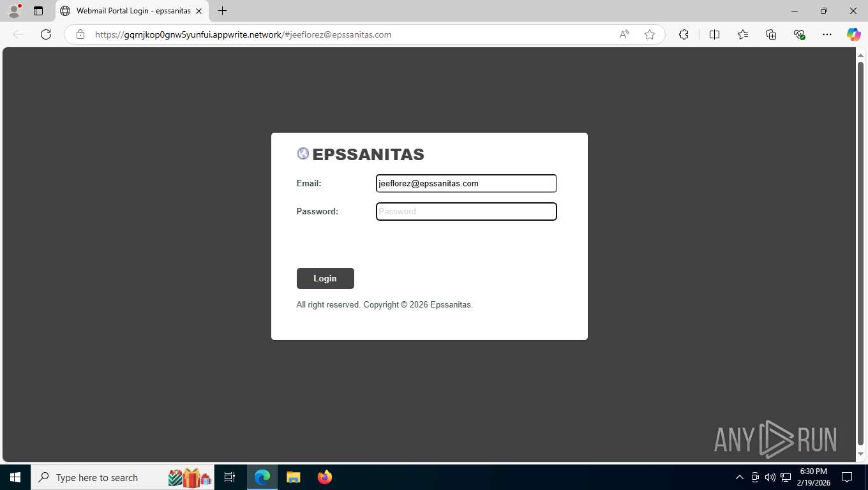Click the taskbar search box
The height and width of the screenshot is (490, 868).
(123, 477)
